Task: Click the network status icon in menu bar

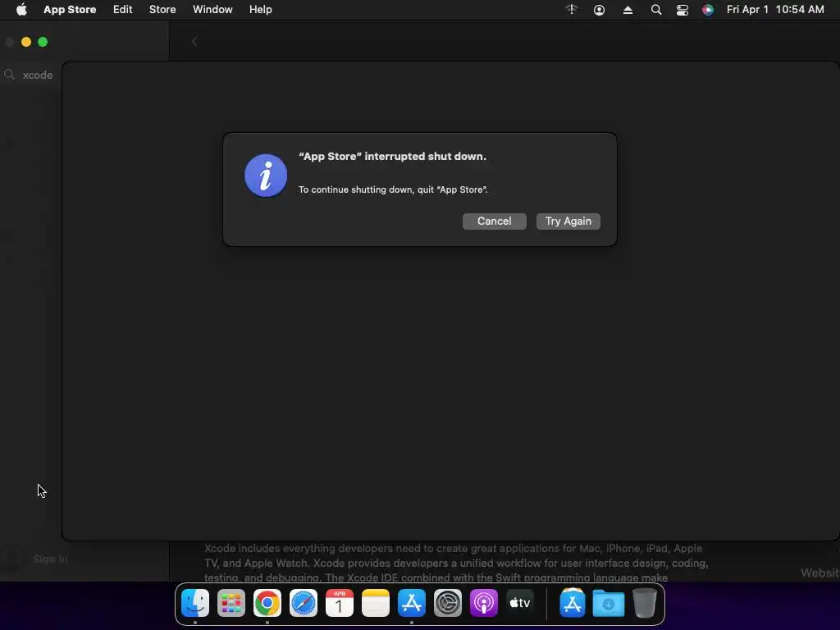Action: point(572,10)
